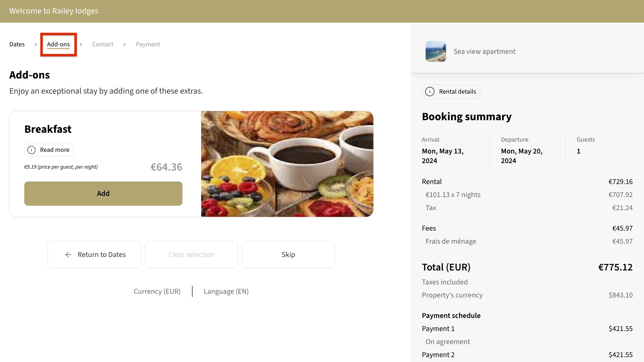
Task: Click the chevron before Payment breadcrumb
Action: 124,44
